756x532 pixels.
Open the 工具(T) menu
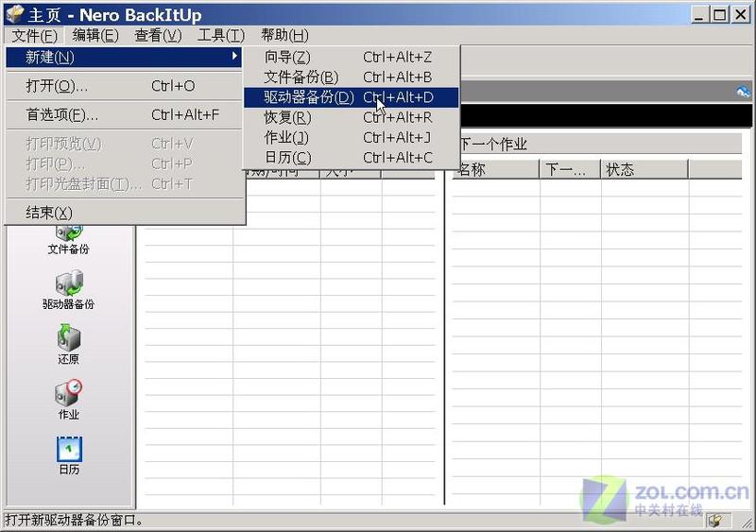point(221,35)
